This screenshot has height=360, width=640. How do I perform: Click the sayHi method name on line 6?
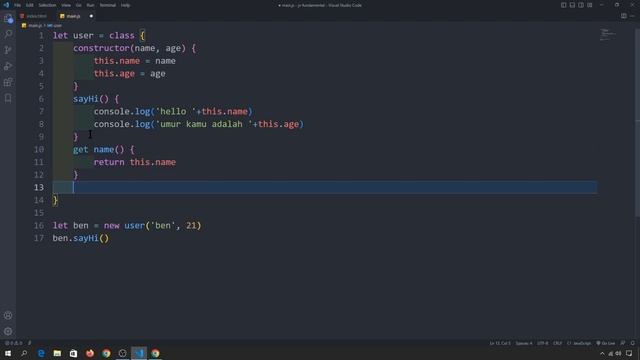click(x=86, y=99)
